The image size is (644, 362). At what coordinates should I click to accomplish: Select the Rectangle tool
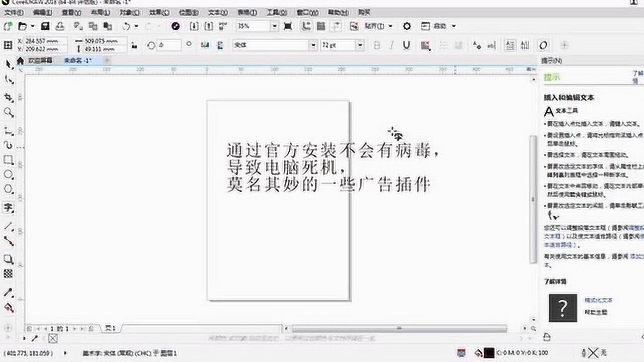8,160
